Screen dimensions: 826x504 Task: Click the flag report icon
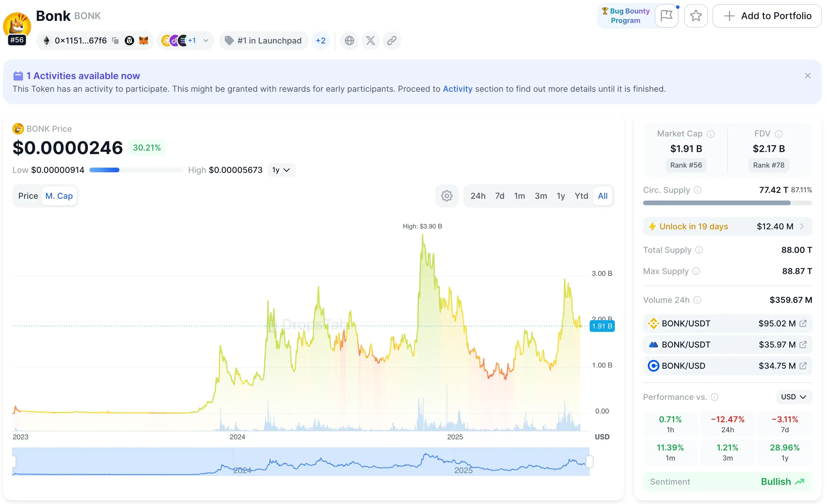666,16
